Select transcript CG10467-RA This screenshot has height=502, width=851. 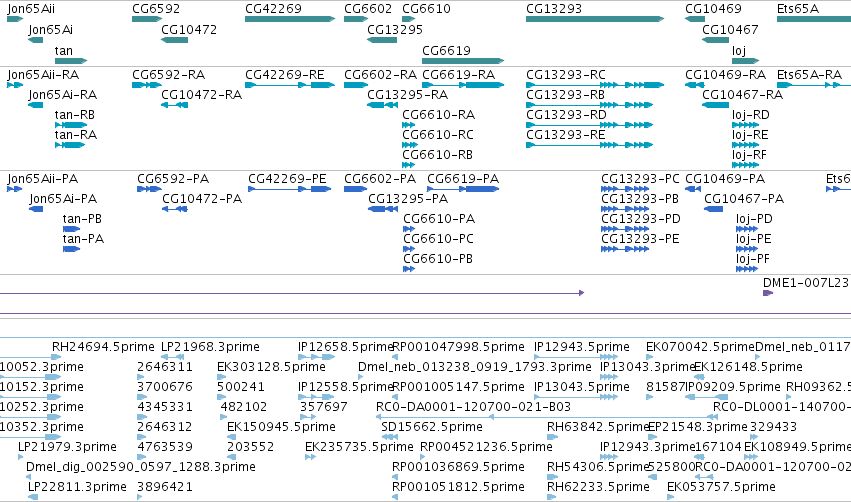click(742, 95)
